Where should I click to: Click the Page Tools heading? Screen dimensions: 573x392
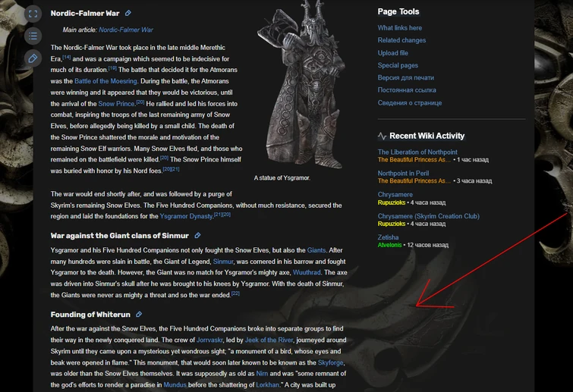pos(398,11)
